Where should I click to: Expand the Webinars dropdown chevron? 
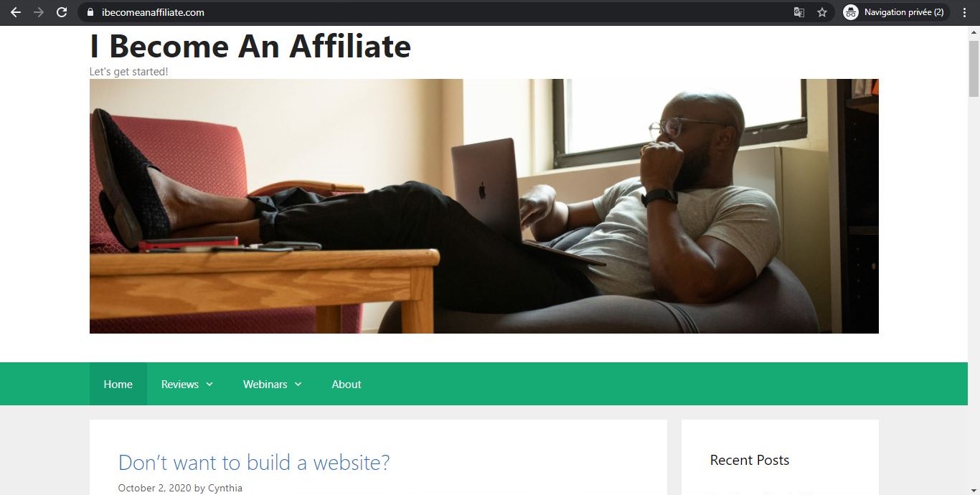298,385
